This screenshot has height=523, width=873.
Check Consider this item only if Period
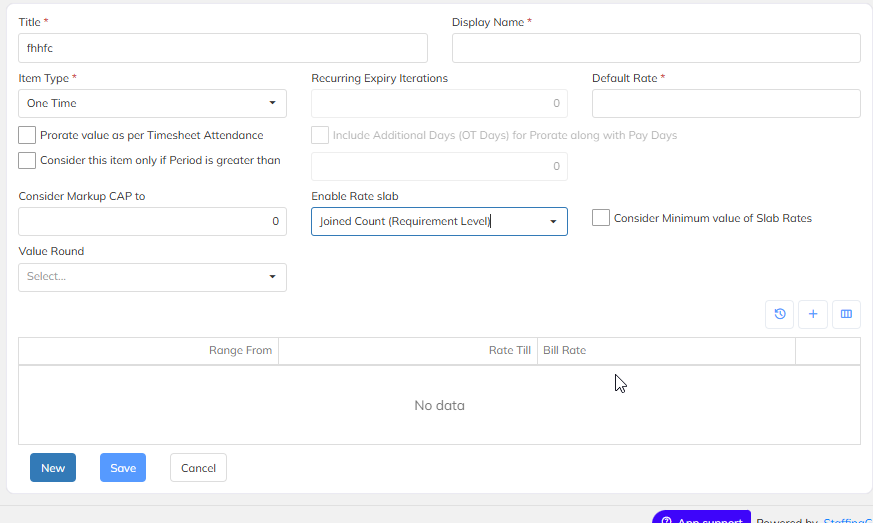(x=27, y=160)
